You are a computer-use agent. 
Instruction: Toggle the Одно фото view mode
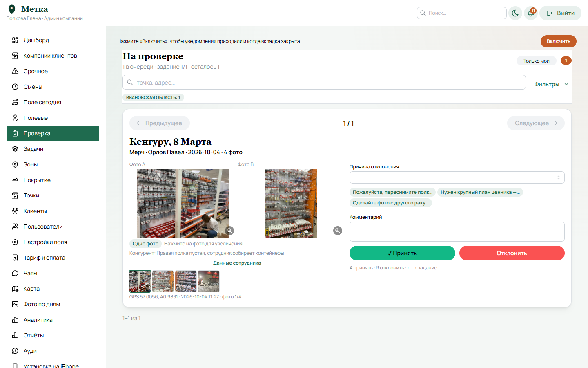click(145, 244)
